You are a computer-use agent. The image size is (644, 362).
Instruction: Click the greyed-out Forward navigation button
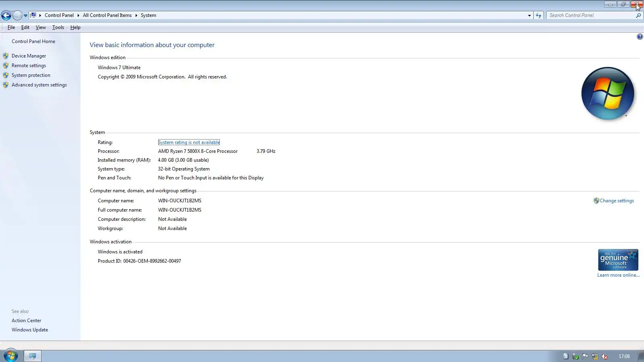17,15
